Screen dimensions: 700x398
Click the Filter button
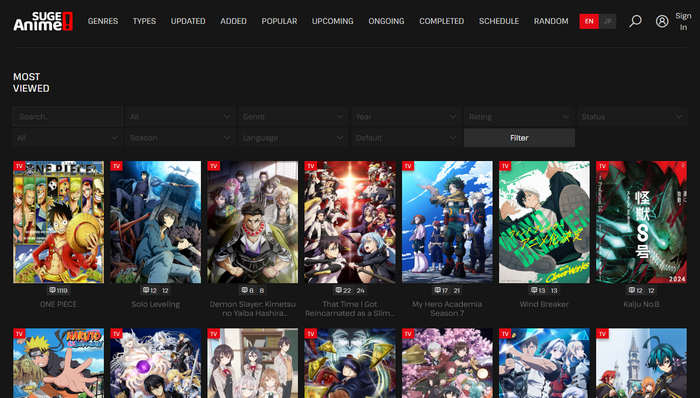519,138
